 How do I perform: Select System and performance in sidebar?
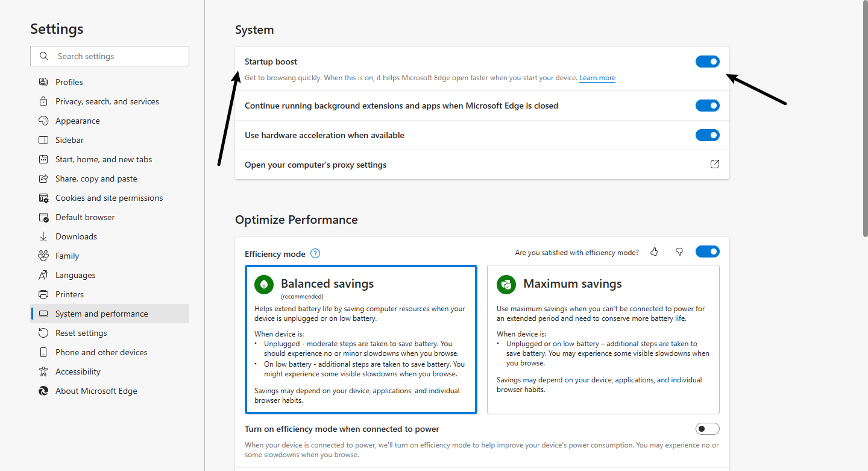[110, 314]
